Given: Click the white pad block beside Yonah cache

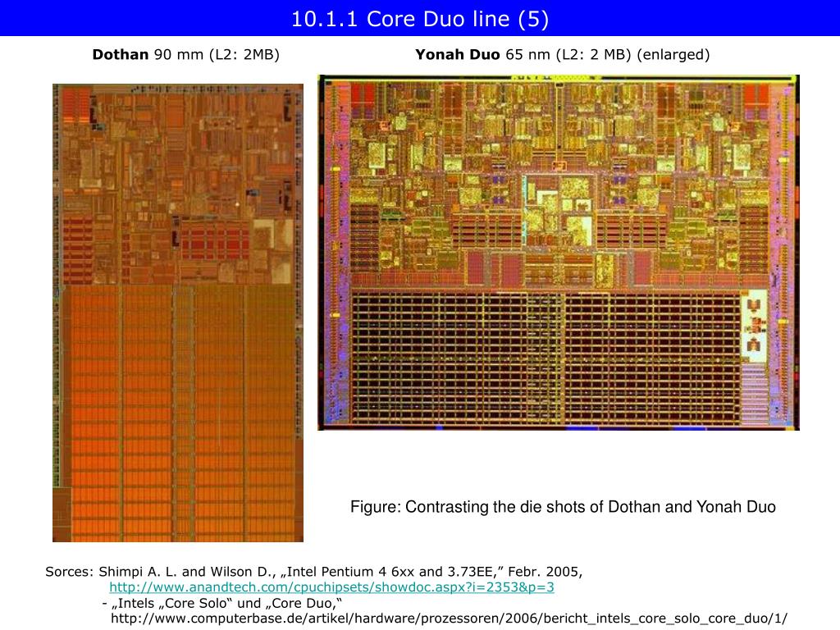Looking at the screenshot, I should coord(755,326).
